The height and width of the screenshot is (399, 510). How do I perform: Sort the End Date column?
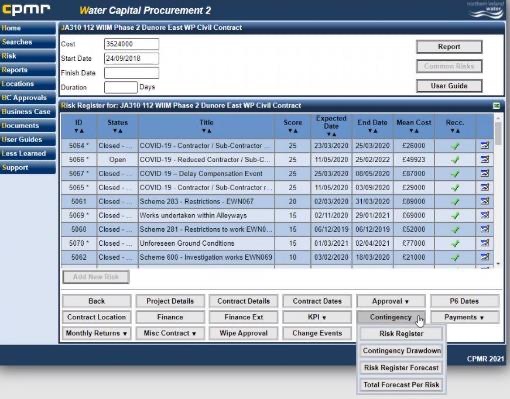pos(372,131)
